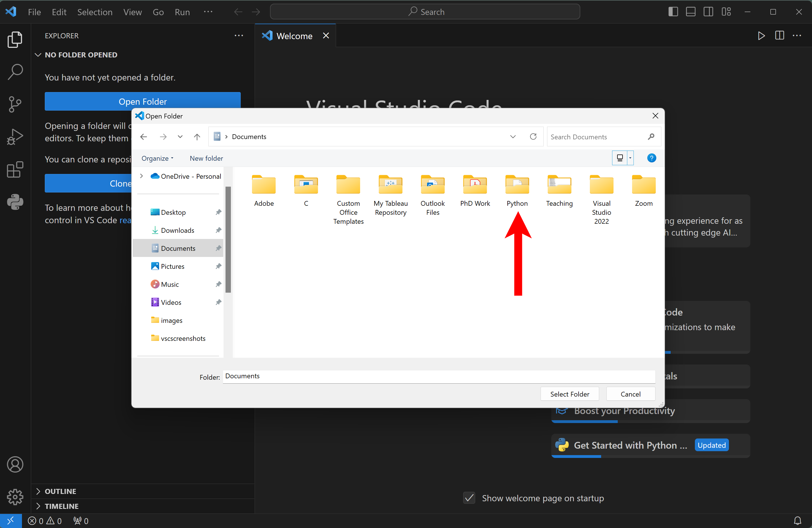The image size is (812, 528).
Task: Click the remote window indicator in status bar
Action: 11,521
